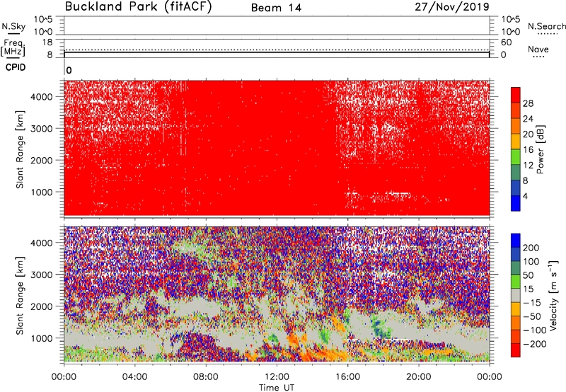Screen dimensions: 566x392
Task: Click the Velocity [m s^-1] colorbar label
Action: pyautogui.click(x=553, y=295)
